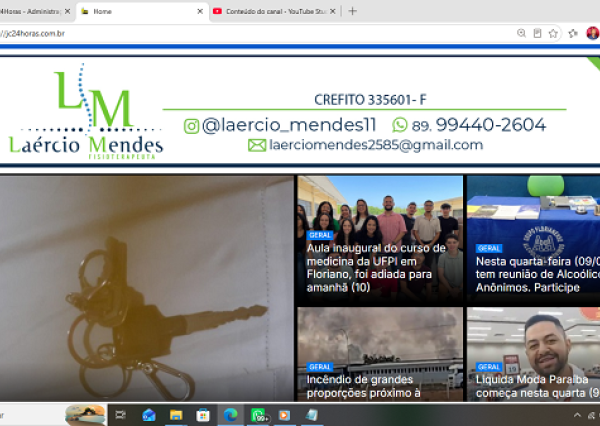Screen dimensions: 600x426
Task: Click the zoom magnifier icon in address bar
Action: pos(521,33)
